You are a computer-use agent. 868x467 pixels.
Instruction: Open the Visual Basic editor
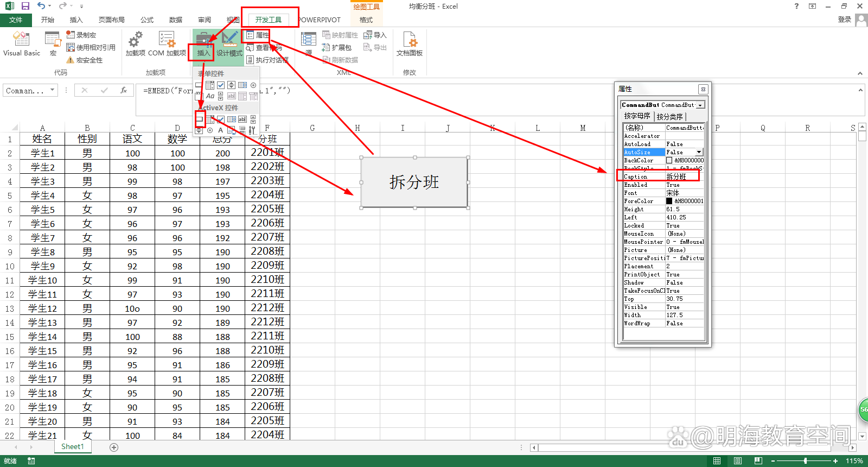click(x=22, y=44)
